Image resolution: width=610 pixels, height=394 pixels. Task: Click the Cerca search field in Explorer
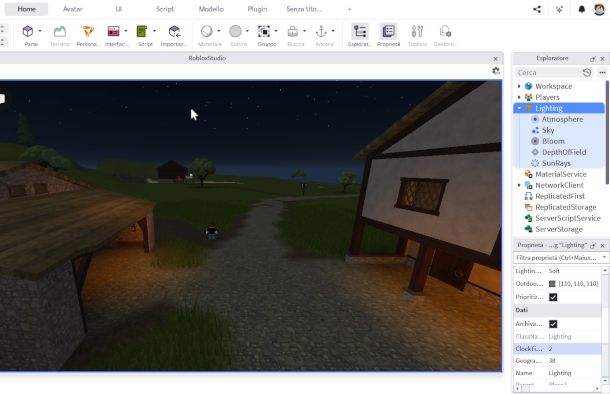[548, 72]
